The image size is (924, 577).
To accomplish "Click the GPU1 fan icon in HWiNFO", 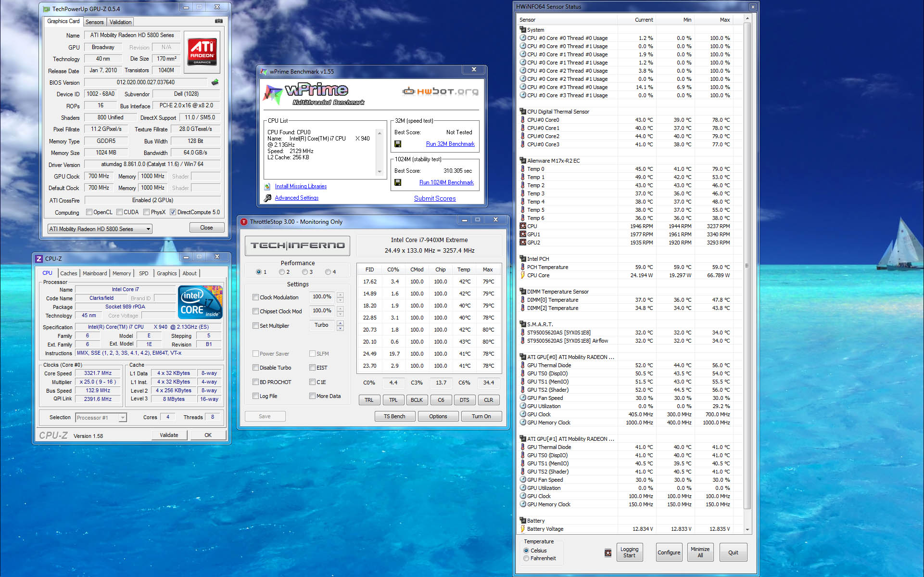I will pyautogui.click(x=523, y=234).
